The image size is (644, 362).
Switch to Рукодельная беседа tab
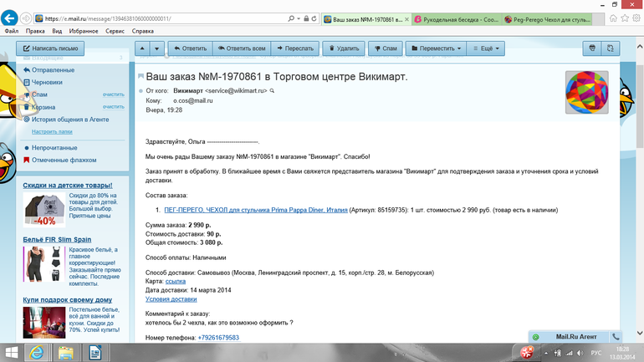coord(457,19)
